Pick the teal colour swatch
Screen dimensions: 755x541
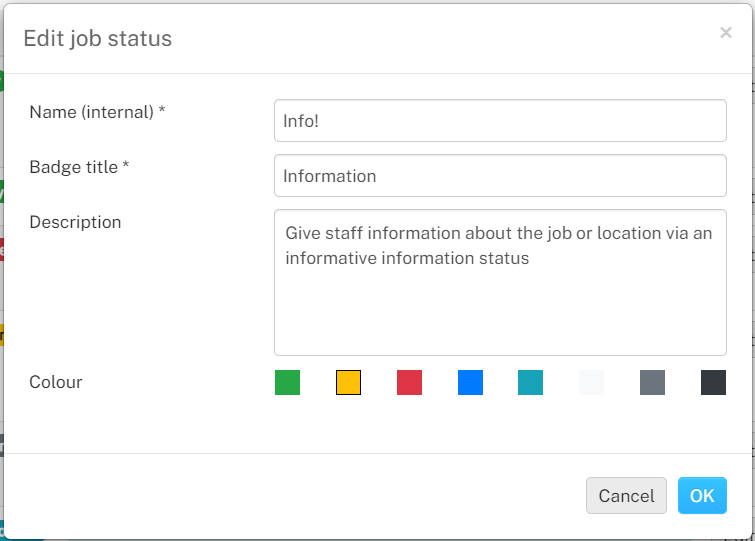(531, 382)
